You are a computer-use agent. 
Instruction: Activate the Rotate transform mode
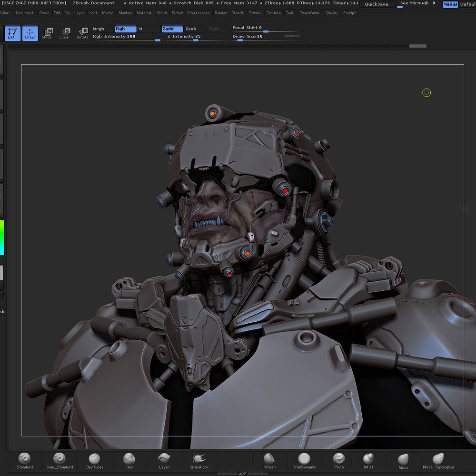pyautogui.click(x=82, y=33)
